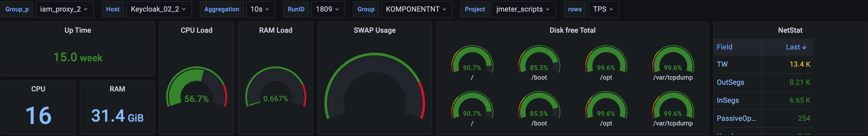Click the descending sort arrow beside Last
The height and width of the screenshot is (136, 868).
(x=804, y=47)
